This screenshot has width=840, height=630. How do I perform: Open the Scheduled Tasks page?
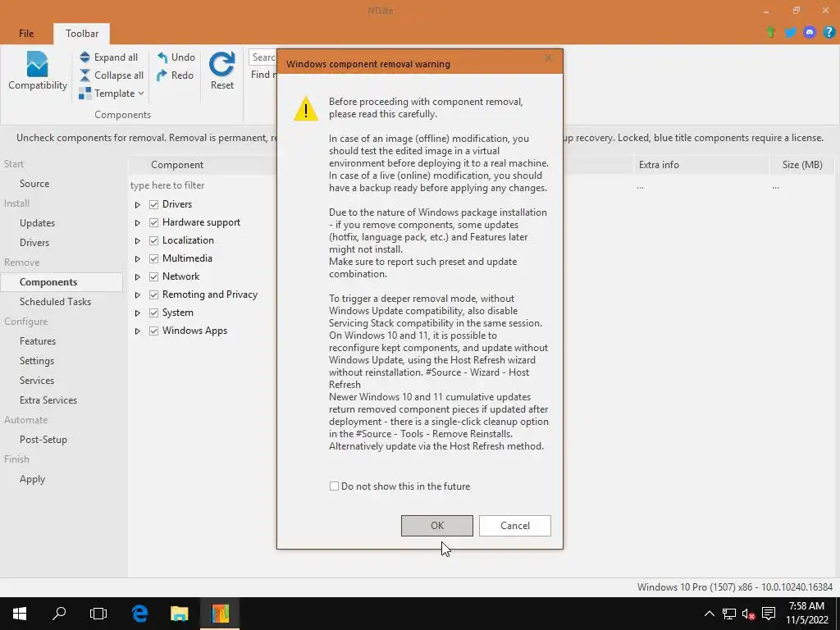(55, 302)
